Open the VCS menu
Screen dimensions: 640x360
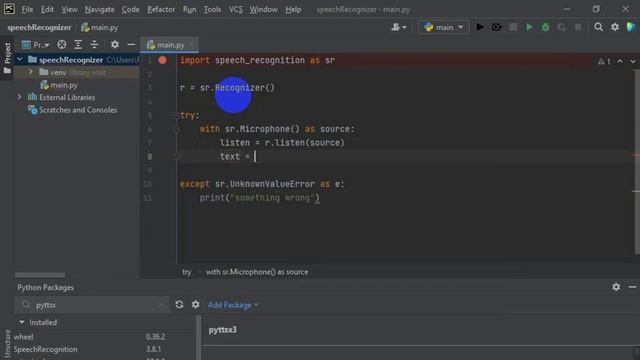[x=236, y=9]
